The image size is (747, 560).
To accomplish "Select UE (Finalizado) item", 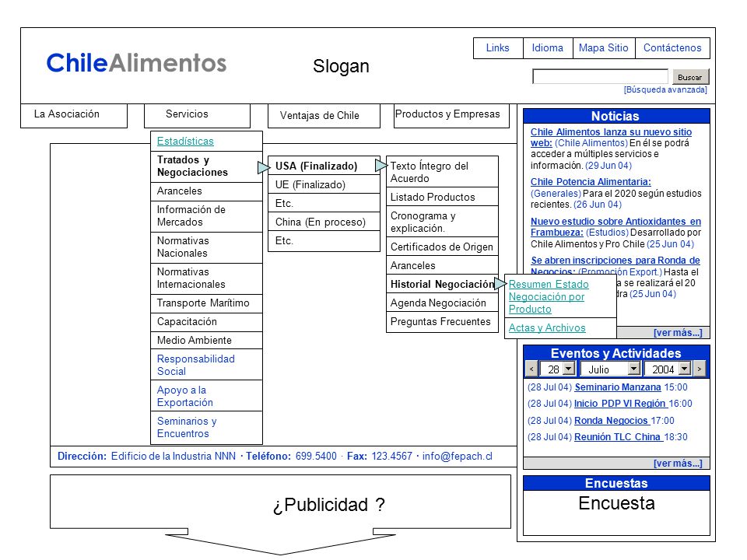I will 324,185.
